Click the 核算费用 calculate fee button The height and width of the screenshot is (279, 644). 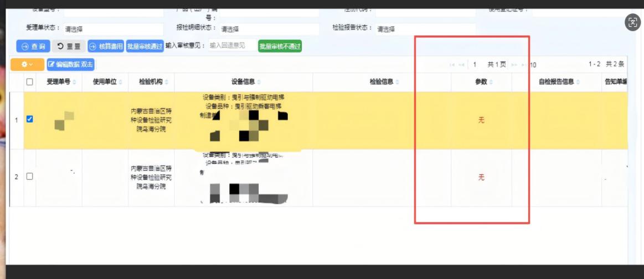(x=105, y=47)
